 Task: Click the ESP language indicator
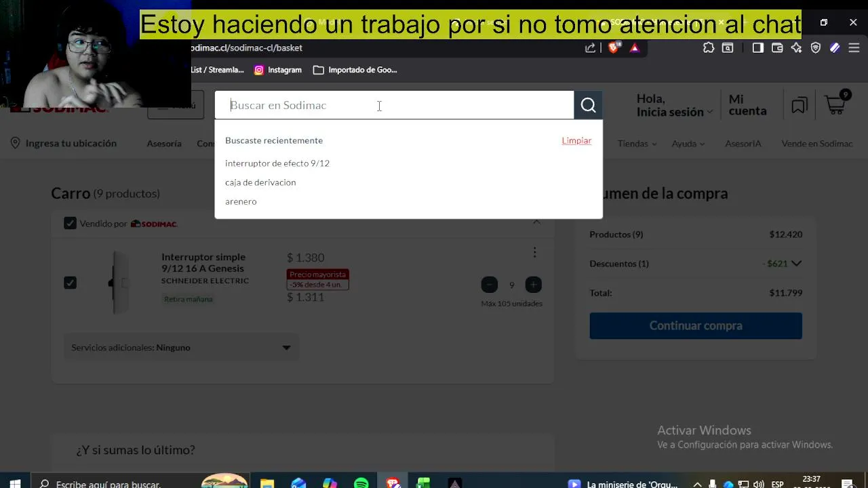pos(777,484)
